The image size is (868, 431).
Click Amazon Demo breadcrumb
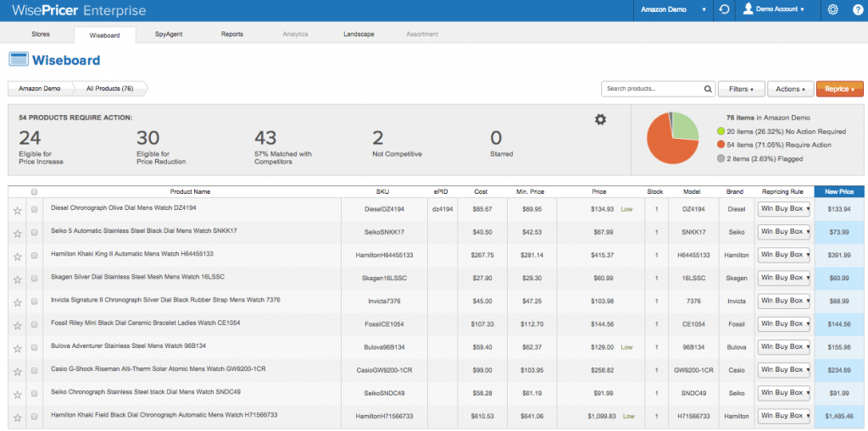(39, 89)
